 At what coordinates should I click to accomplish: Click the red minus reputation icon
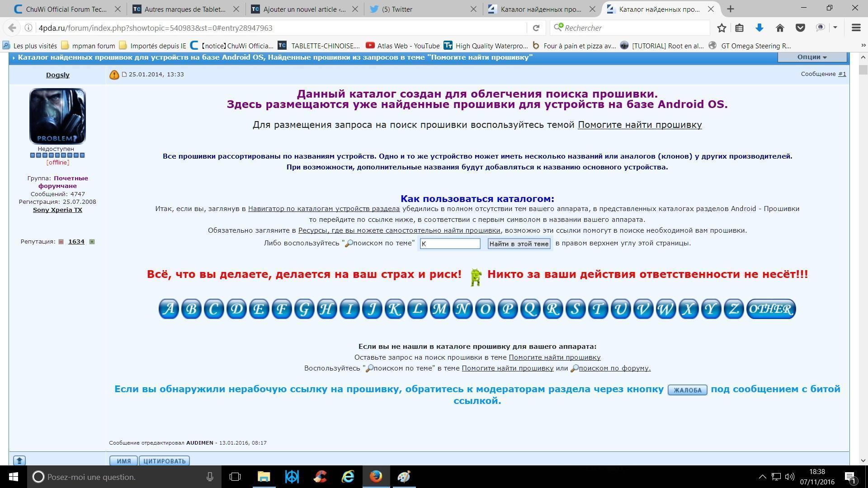point(61,242)
